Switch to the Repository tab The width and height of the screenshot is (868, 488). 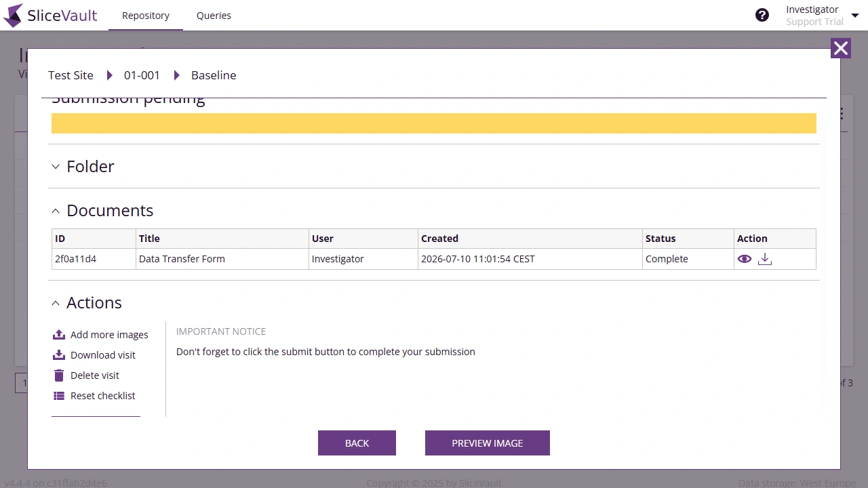146,16
